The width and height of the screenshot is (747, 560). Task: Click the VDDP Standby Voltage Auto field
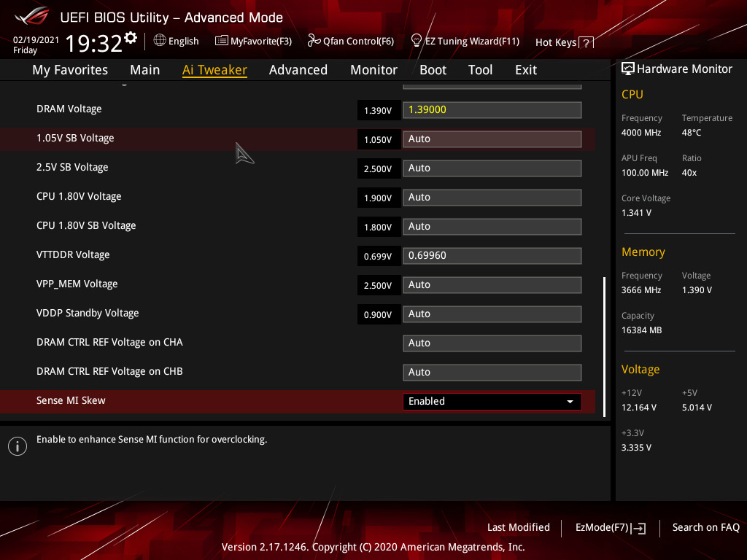click(x=492, y=314)
